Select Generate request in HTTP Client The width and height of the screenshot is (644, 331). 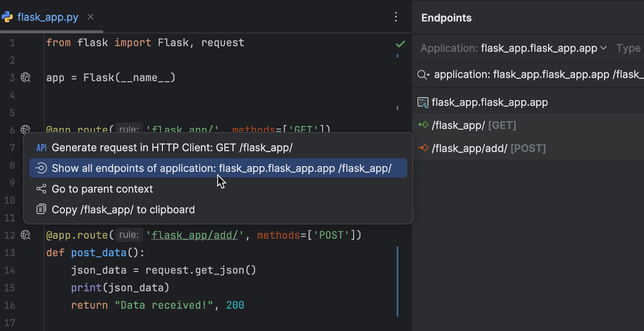[172, 148]
